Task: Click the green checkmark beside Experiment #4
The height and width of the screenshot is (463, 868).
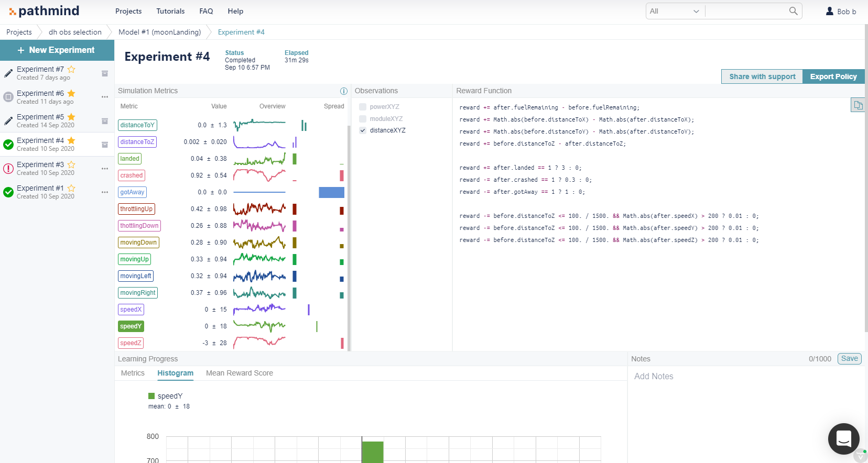Action: pyautogui.click(x=8, y=145)
